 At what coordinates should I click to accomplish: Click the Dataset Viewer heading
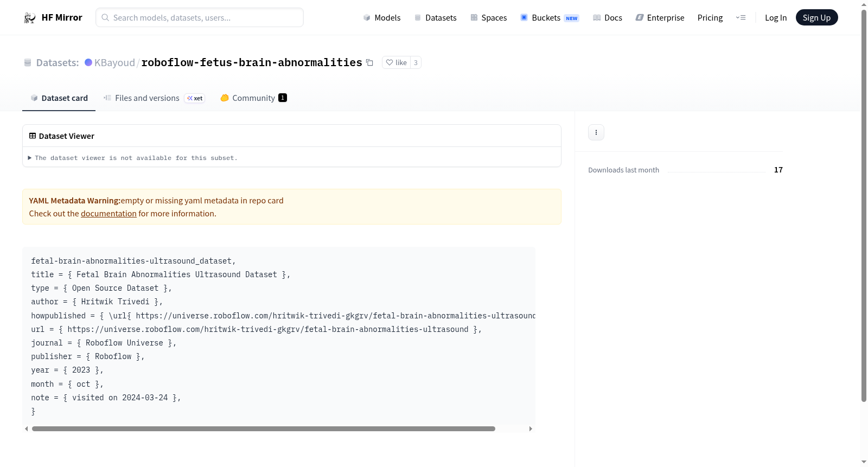point(67,136)
